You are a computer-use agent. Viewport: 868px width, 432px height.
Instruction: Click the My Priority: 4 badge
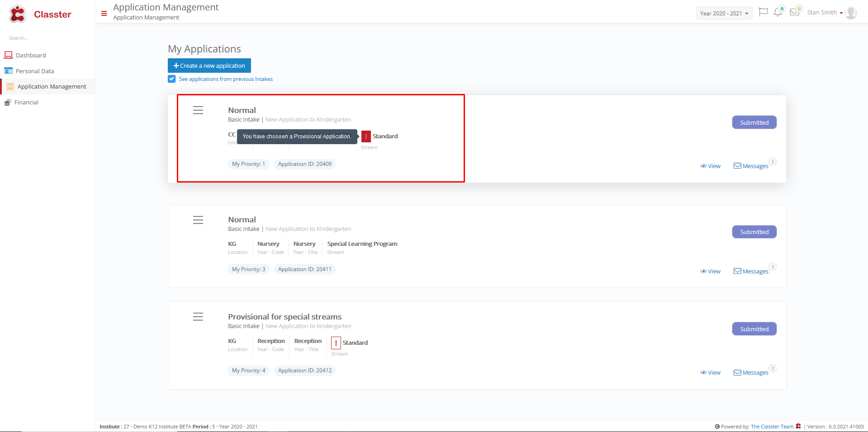249,371
